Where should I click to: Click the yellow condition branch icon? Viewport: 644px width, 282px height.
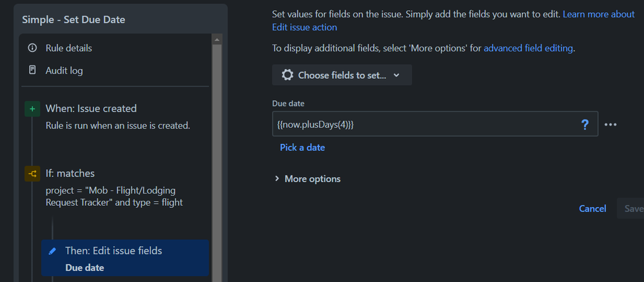coord(32,173)
